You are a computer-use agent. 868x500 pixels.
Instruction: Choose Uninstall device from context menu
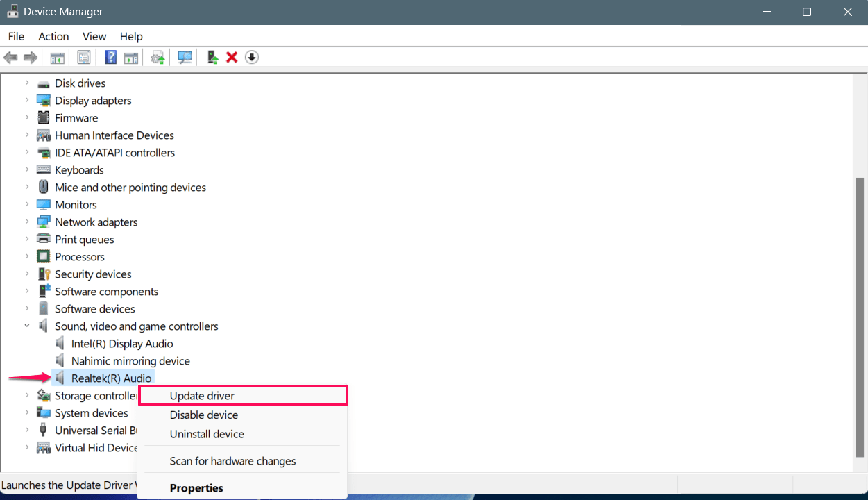242,434
